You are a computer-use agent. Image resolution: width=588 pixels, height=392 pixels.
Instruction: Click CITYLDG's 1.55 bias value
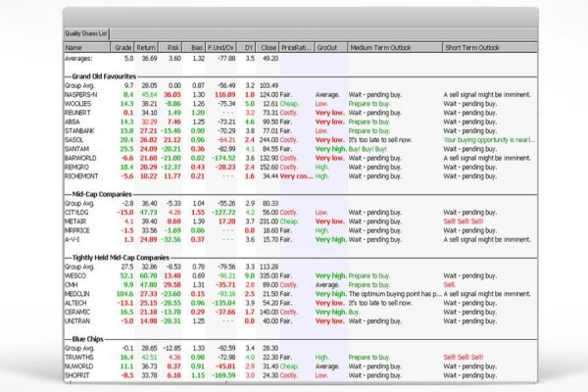point(198,213)
